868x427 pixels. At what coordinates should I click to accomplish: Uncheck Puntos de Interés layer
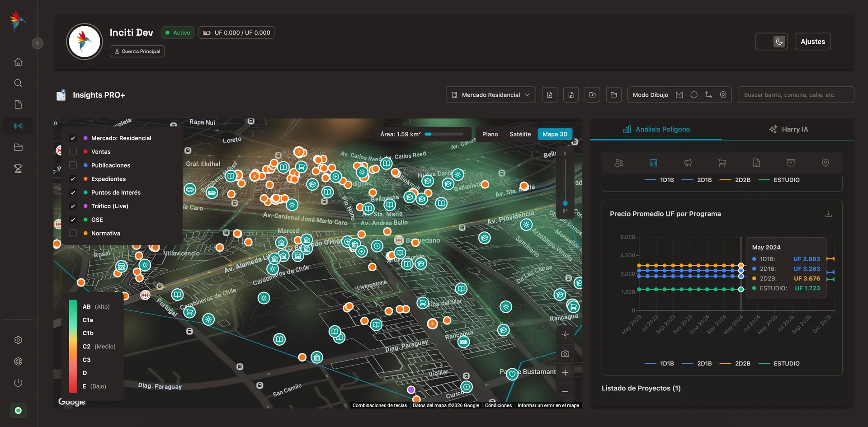pos(73,192)
